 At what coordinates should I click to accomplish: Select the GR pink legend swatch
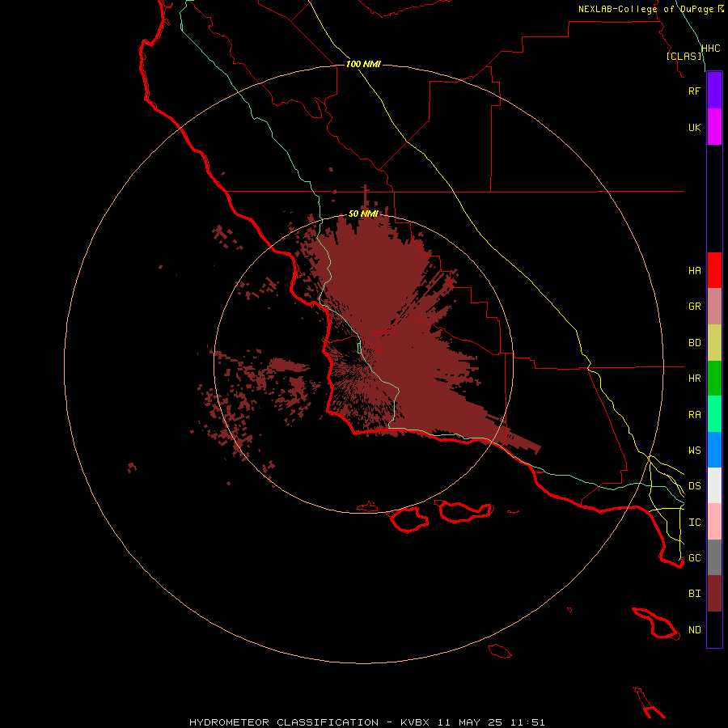tap(714, 307)
